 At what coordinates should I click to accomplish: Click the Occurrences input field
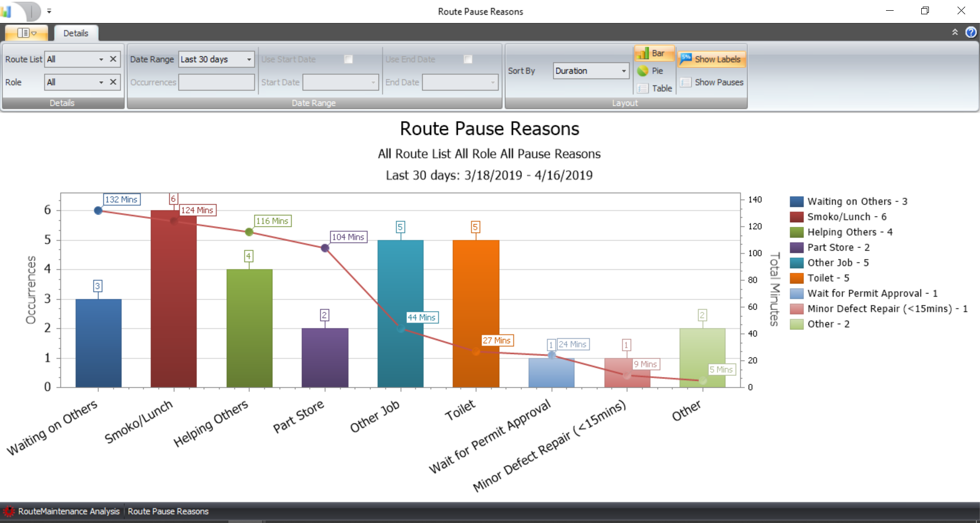pos(216,82)
